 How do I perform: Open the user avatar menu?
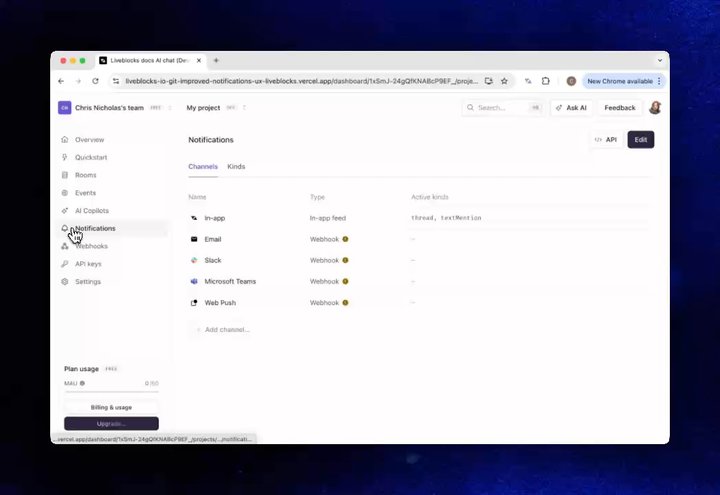coord(655,108)
